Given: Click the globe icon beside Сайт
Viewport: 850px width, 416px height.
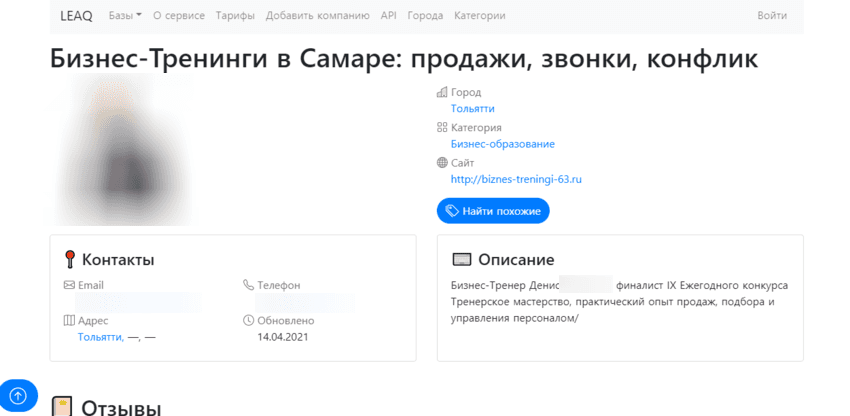Looking at the screenshot, I should 442,163.
